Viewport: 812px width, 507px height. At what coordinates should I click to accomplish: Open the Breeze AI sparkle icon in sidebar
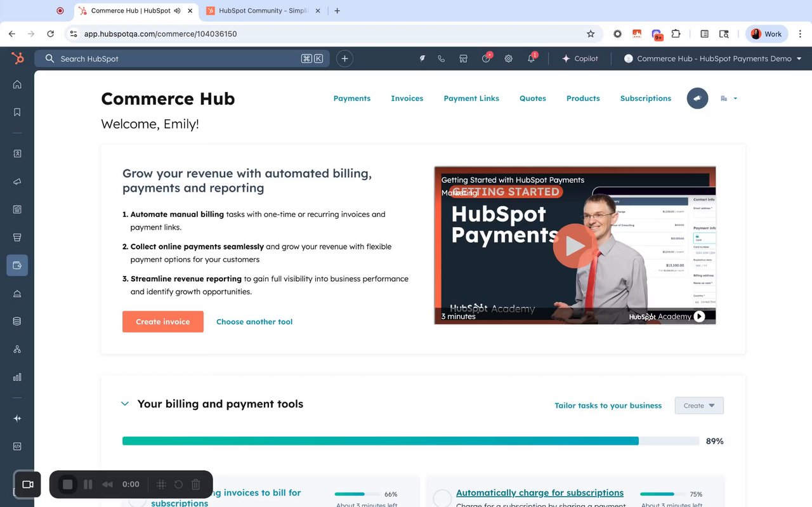coord(17,418)
